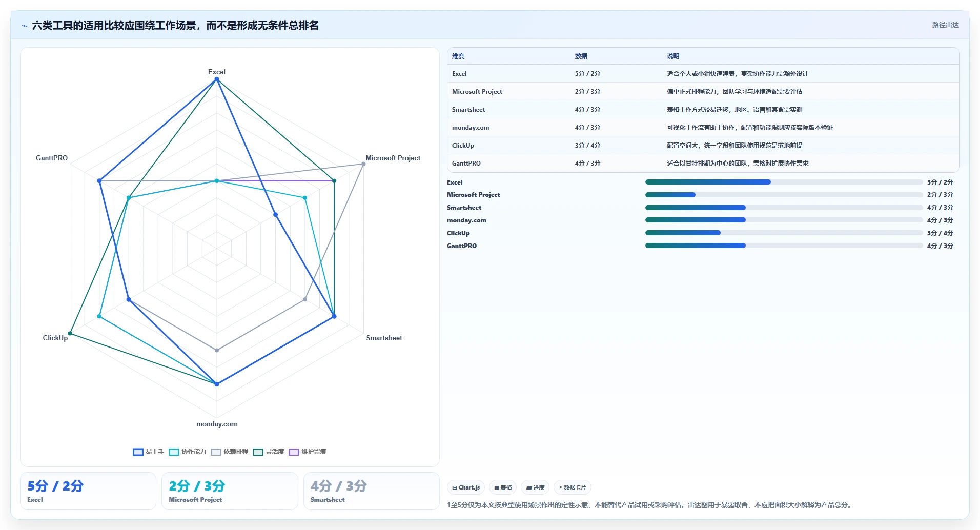Click the 说明 column header

pos(673,56)
